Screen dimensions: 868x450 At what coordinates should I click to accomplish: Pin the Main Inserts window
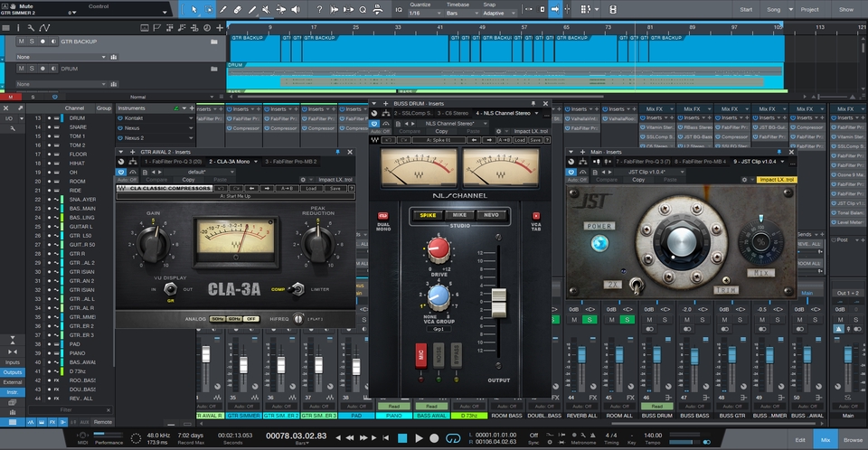point(778,152)
